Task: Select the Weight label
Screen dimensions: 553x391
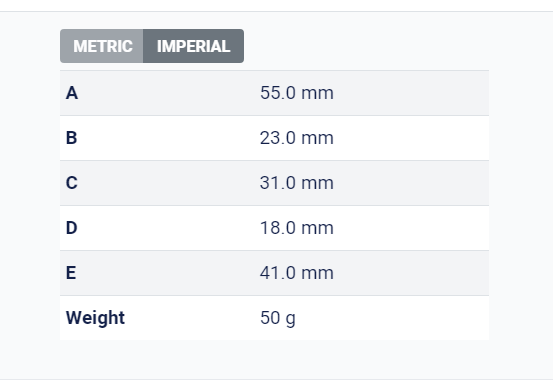Action: click(x=95, y=318)
